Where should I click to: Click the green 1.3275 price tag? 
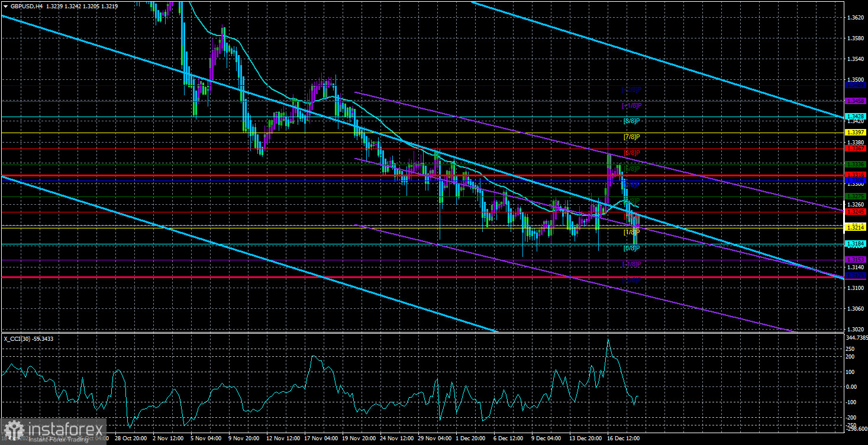click(856, 196)
